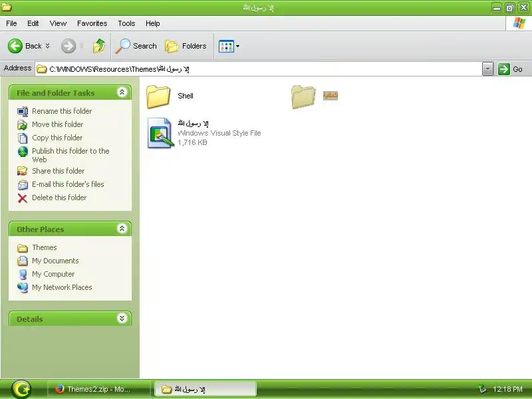Image resolution: width=532 pixels, height=399 pixels.
Task: Click the My Documents icon in sidebar
Action: click(23, 261)
